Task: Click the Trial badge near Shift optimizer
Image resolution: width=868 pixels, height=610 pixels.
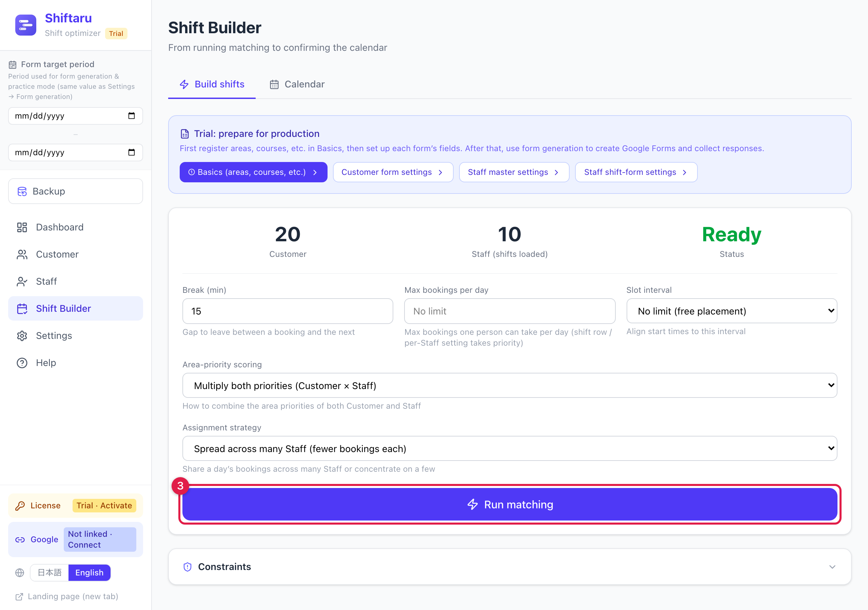Action: click(x=116, y=34)
